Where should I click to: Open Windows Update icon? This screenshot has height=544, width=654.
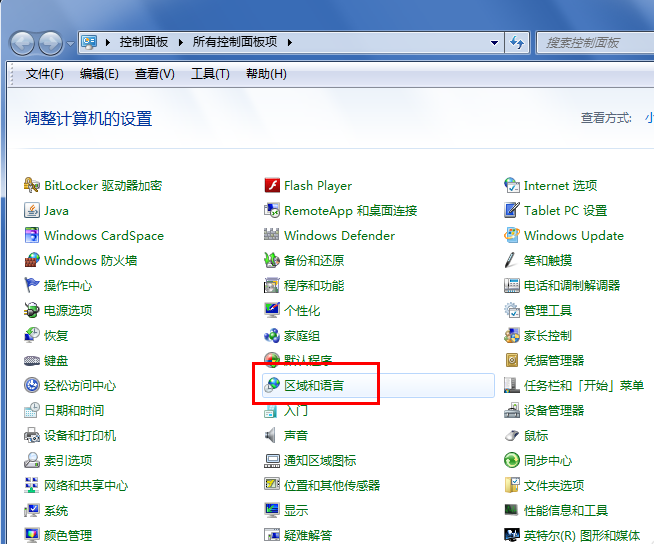512,235
